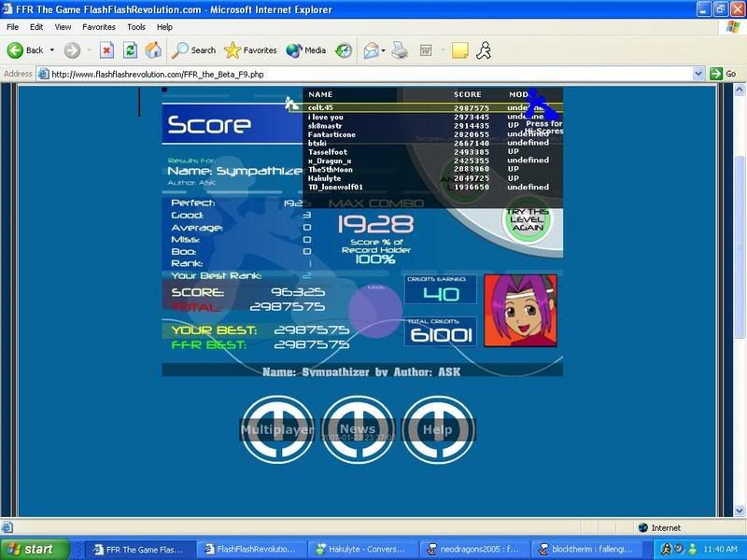747x560 pixels.
Task: Select The5thMoon high score entry
Action: coord(428,170)
